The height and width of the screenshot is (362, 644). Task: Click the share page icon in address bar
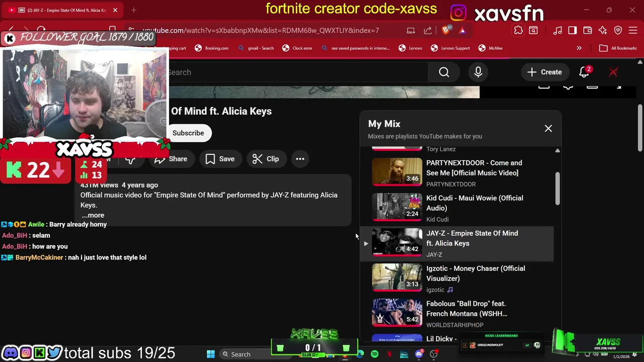click(x=428, y=30)
